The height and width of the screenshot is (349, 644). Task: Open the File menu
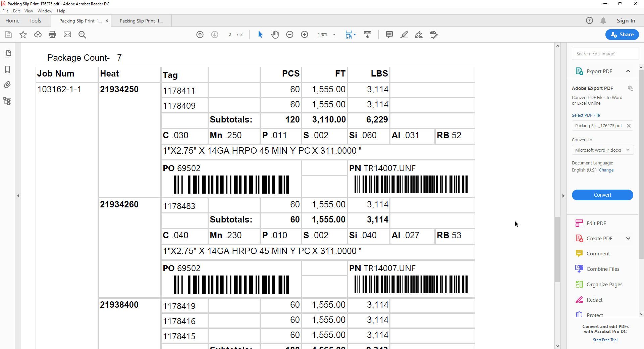tap(5, 11)
